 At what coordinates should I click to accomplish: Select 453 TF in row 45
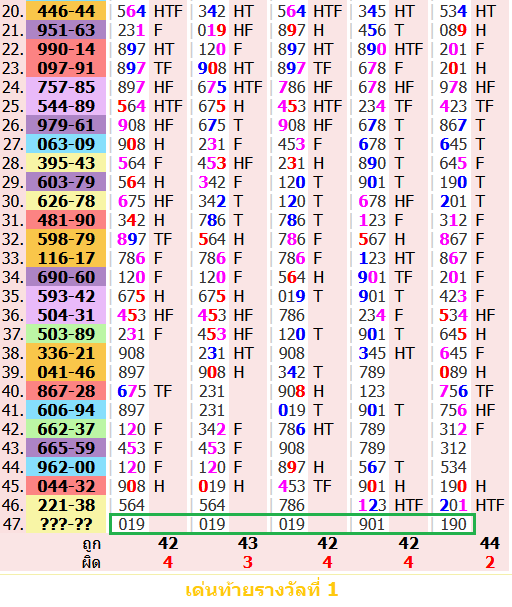[x=305, y=485]
